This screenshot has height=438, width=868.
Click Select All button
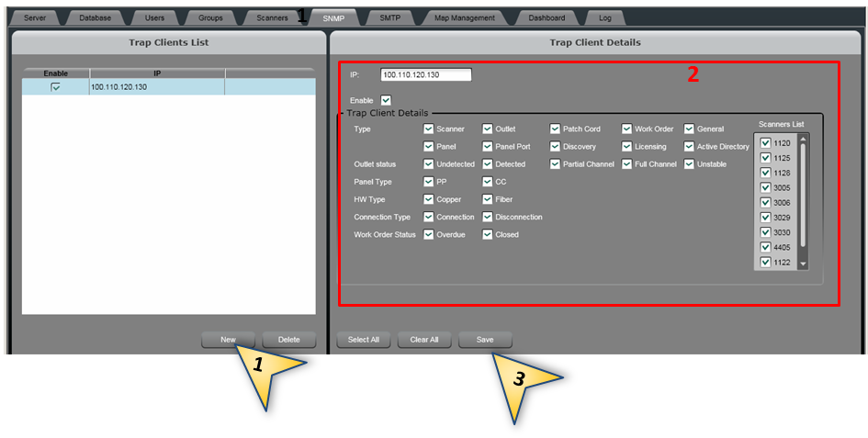pyautogui.click(x=364, y=340)
